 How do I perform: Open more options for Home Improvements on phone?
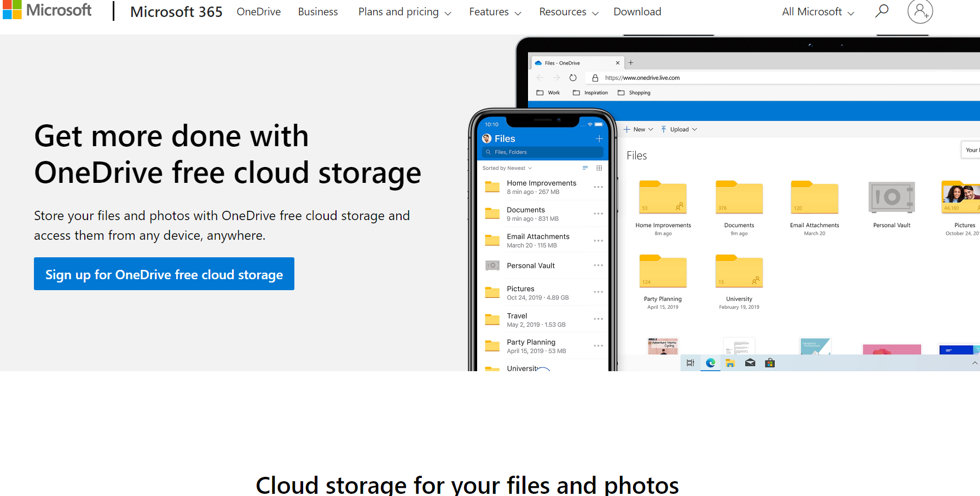point(599,187)
